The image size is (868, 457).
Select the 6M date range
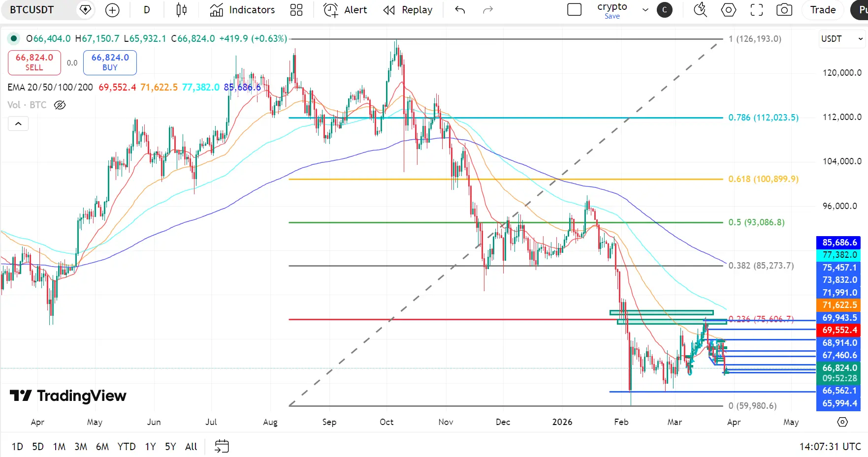coord(102,447)
